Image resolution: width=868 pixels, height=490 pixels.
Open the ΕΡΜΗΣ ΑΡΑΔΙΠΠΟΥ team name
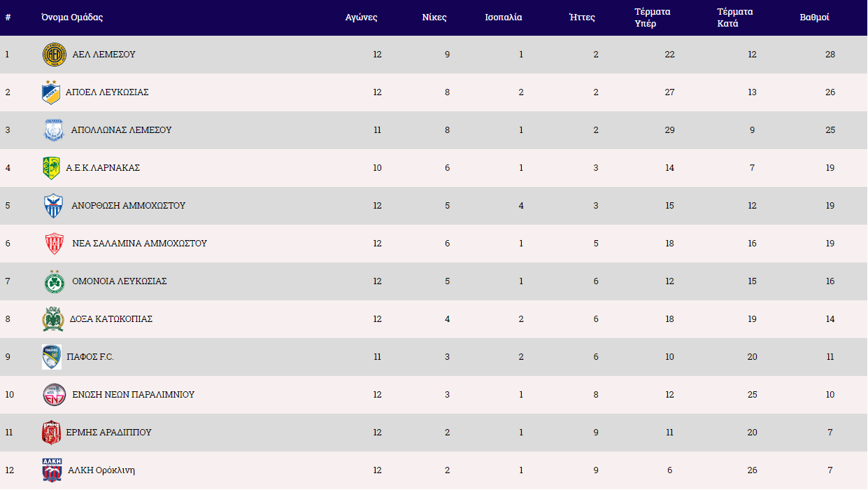(x=108, y=433)
